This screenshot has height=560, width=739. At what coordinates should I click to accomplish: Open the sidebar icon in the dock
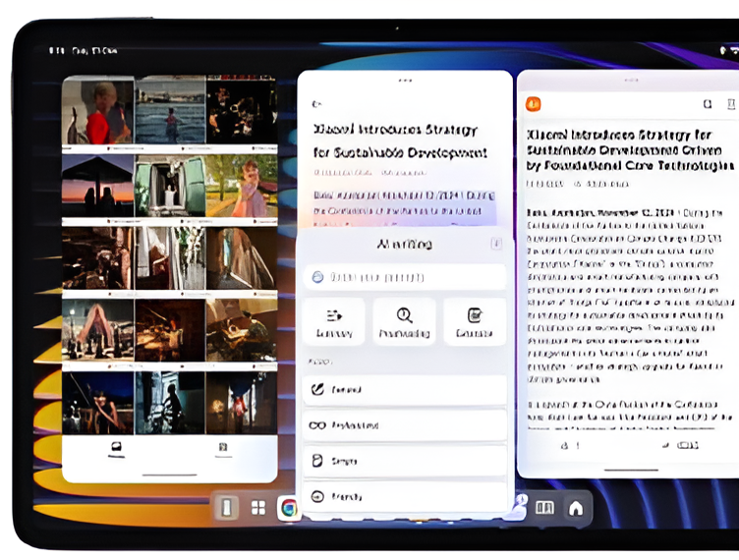coord(227,508)
